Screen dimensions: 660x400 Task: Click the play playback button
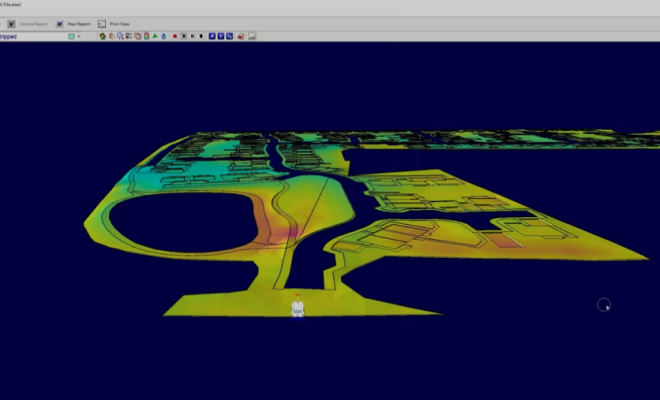click(184, 36)
